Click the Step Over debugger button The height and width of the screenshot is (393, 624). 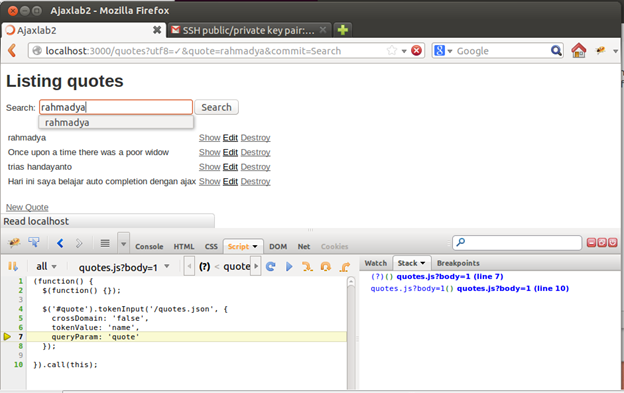(326, 267)
